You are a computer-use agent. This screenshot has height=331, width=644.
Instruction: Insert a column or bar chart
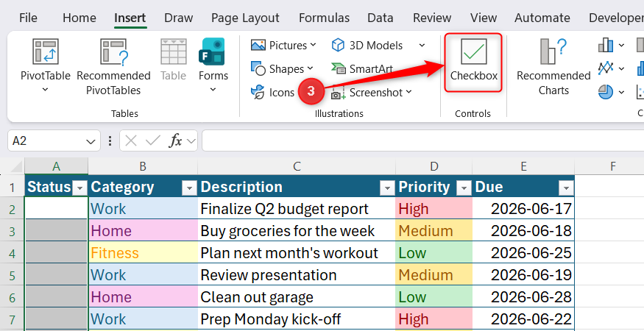pyautogui.click(x=606, y=45)
